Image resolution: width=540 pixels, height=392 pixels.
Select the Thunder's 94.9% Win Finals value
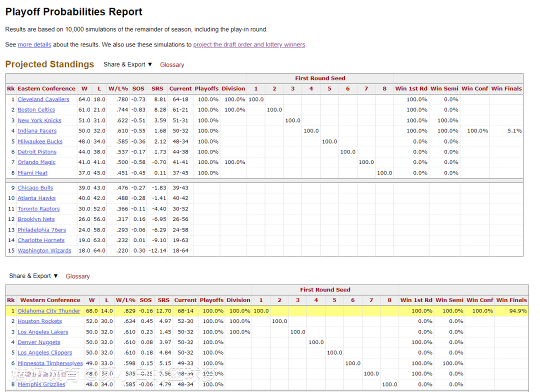(x=518, y=310)
